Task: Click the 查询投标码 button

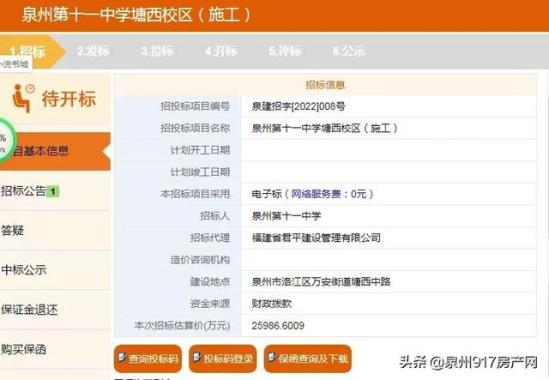Action: click(148, 358)
